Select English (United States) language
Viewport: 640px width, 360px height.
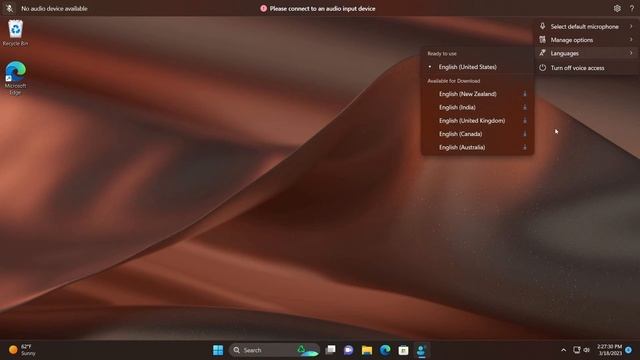coord(477,67)
